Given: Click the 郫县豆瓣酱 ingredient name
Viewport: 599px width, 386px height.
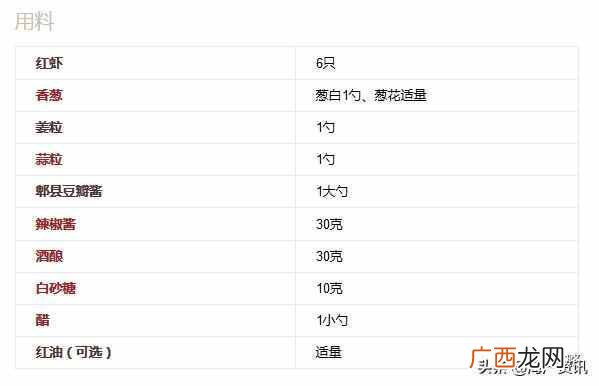Looking at the screenshot, I should pyautogui.click(x=69, y=191).
